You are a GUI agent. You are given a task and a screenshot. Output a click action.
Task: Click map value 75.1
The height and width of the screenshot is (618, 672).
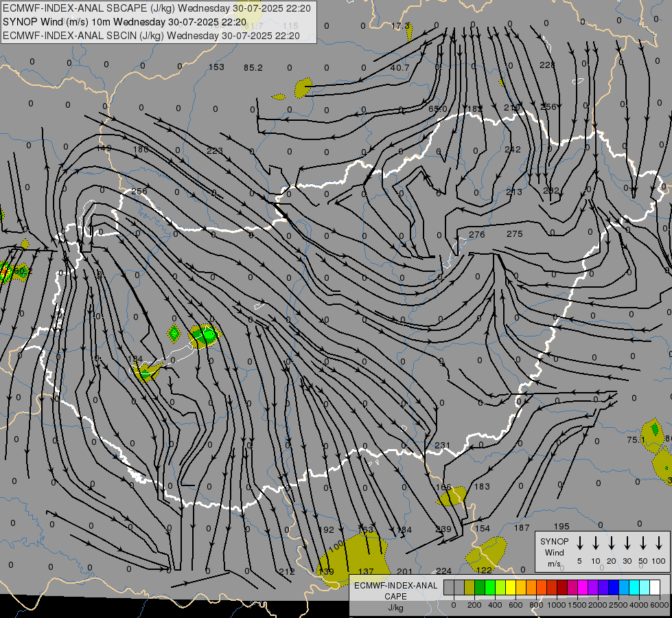[636, 440]
